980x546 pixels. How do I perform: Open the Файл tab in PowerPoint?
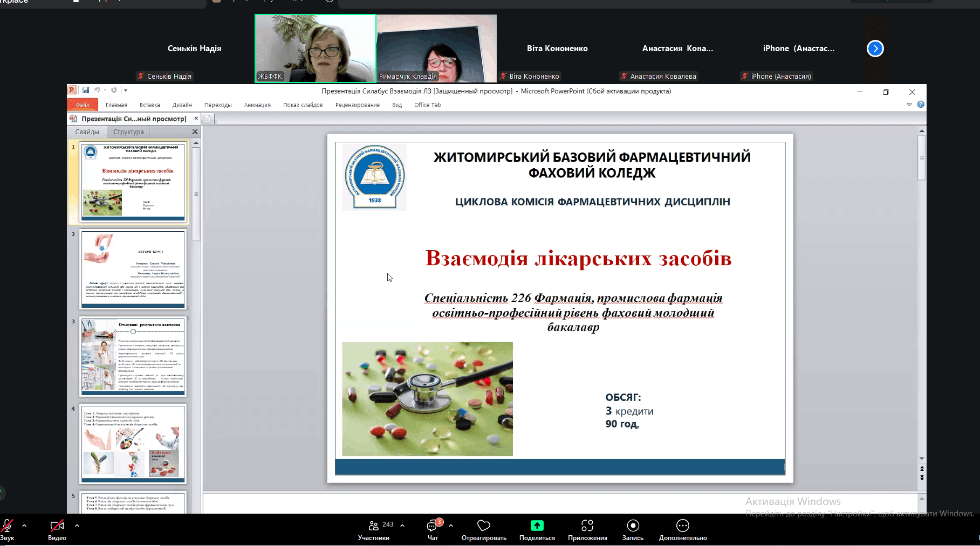[x=83, y=105]
